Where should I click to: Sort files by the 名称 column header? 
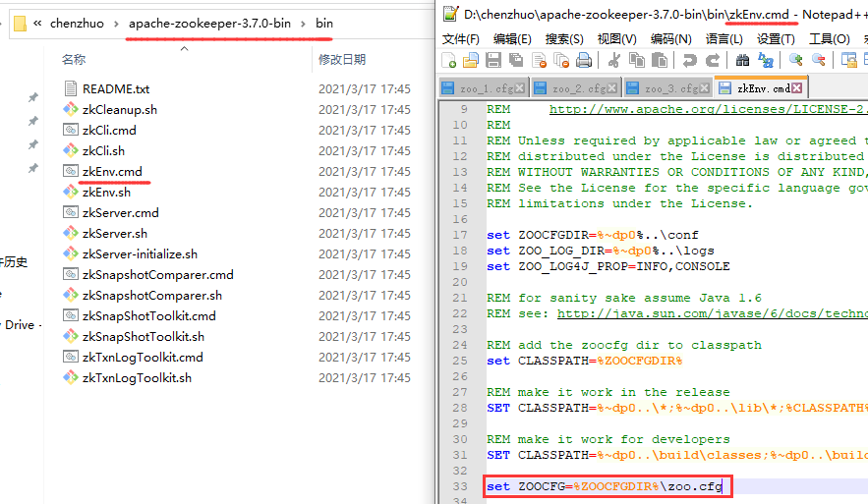(x=74, y=60)
